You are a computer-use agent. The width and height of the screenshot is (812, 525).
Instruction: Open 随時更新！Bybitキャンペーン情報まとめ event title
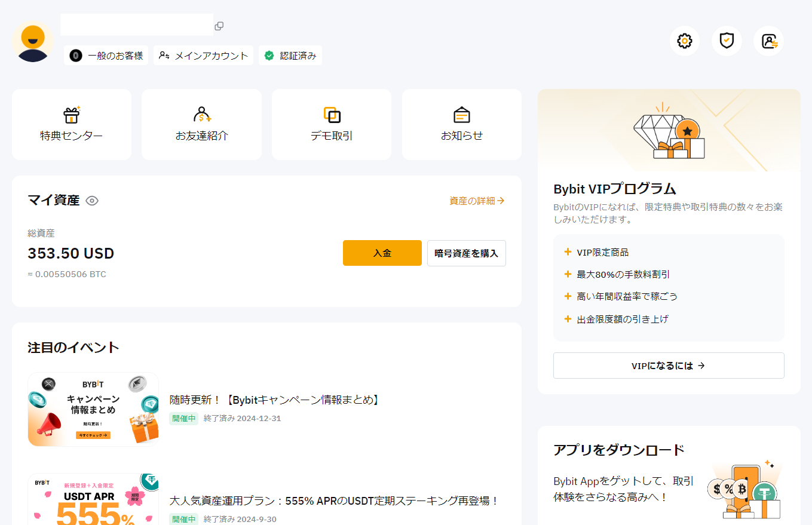pos(275,400)
